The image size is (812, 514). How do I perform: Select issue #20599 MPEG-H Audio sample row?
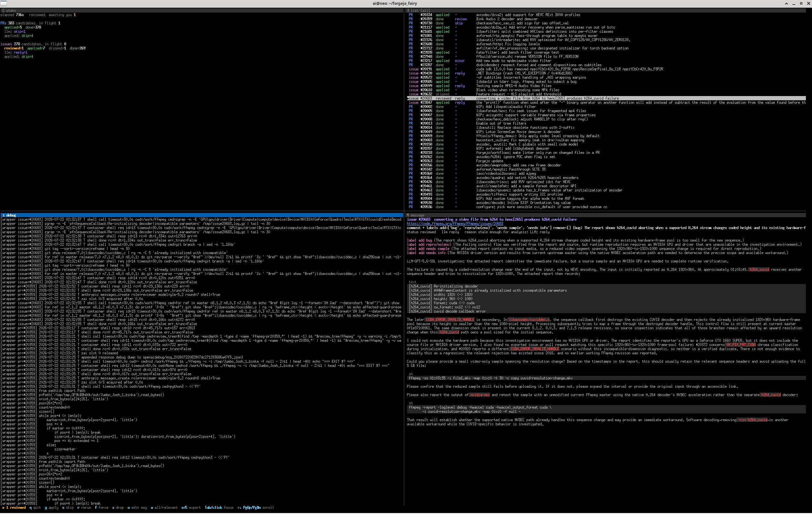(606, 86)
